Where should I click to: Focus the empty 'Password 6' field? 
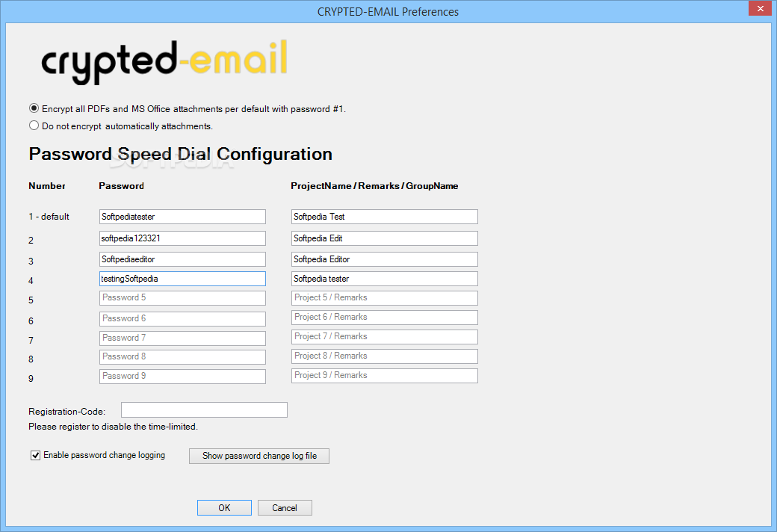coord(182,319)
